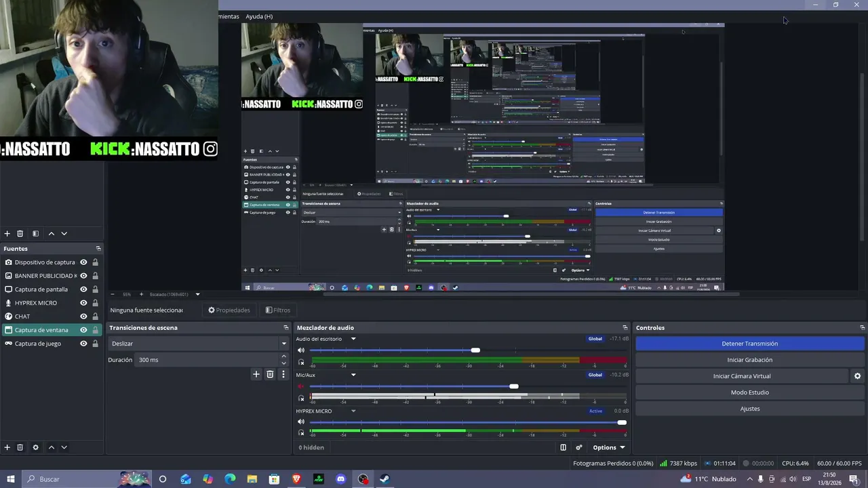The height and width of the screenshot is (488, 868).
Task: Zoom out the preview with minus icon
Action: coord(113,294)
